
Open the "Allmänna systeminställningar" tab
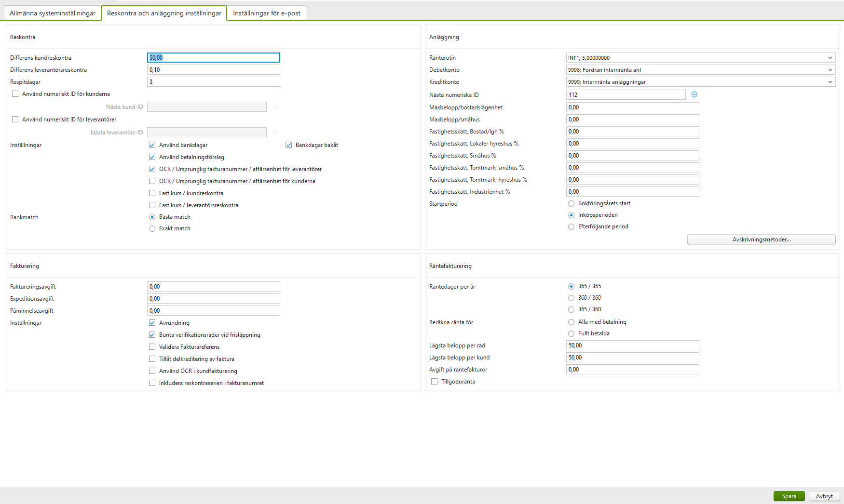(52, 13)
